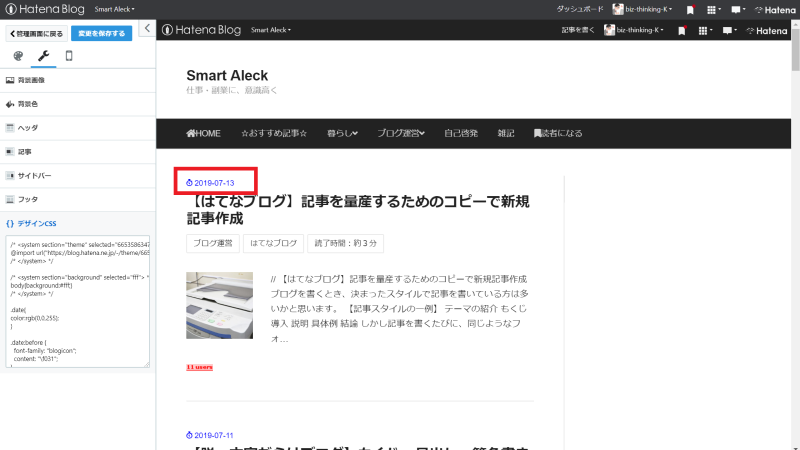The image size is (800, 450).
Task: Open 雑記 in the navigation bar
Action: point(506,133)
